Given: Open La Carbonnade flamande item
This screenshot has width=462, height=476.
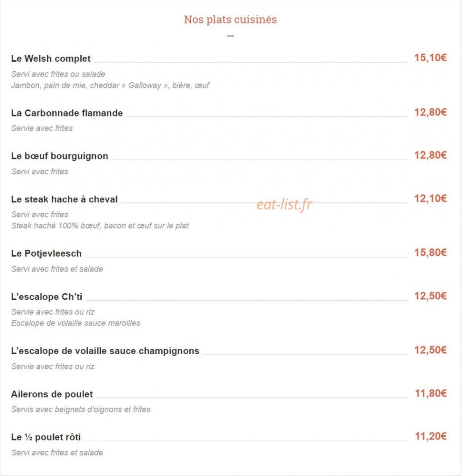Looking at the screenshot, I should coord(67,113).
